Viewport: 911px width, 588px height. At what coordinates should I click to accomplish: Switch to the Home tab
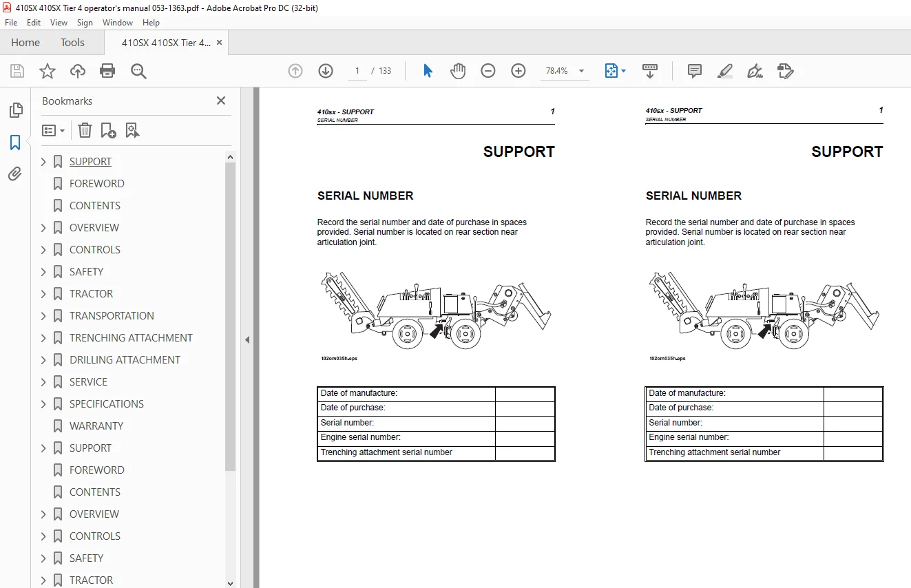click(25, 43)
